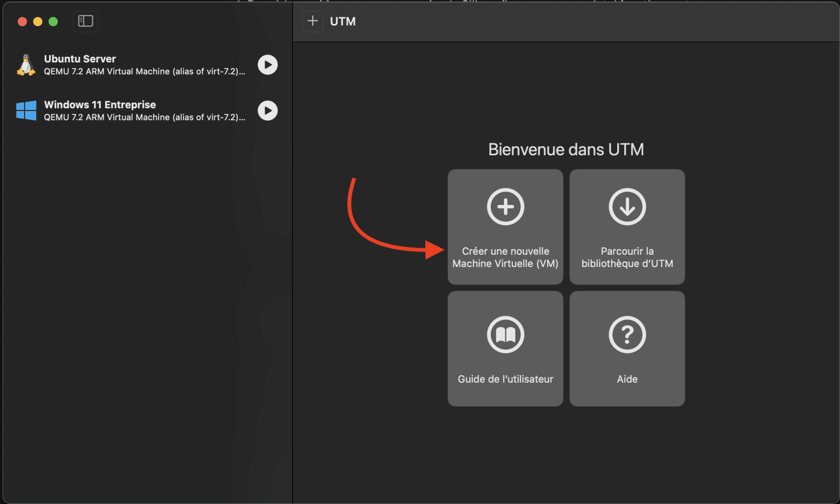This screenshot has height=504, width=840.
Task: Click the Bienvenue dans UTM heading
Action: [x=566, y=149]
